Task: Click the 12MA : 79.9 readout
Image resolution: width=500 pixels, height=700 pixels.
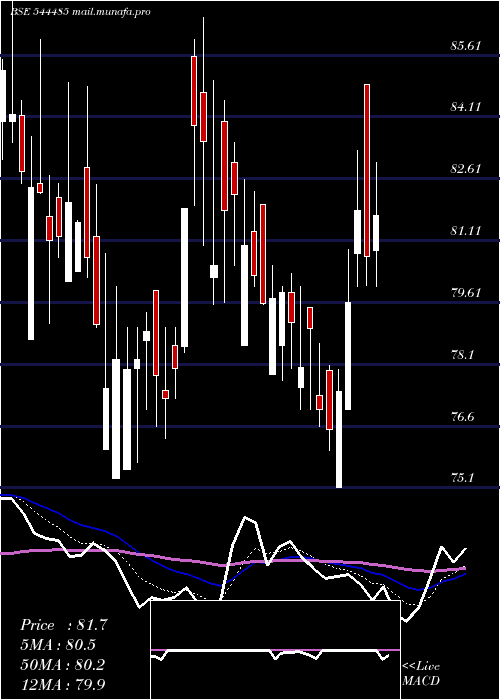Action: tap(63, 684)
